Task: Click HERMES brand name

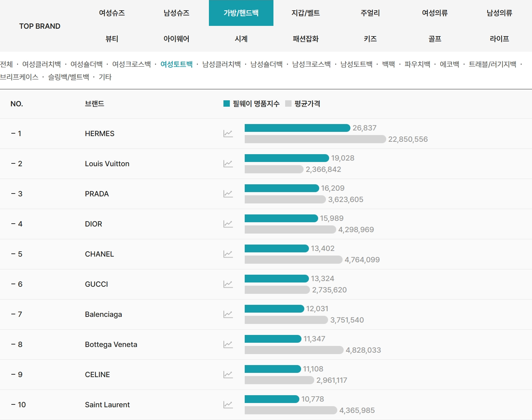Action: click(x=100, y=134)
